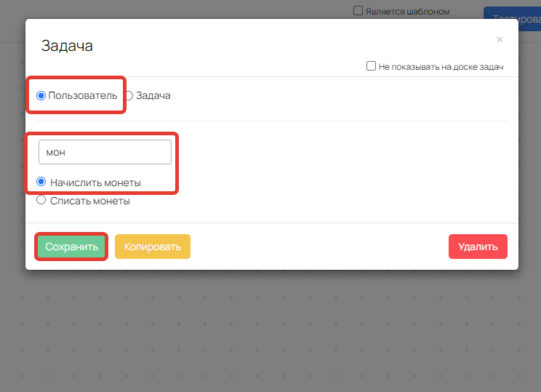
Task: Click the red Удалить button
Action: click(478, 247)
